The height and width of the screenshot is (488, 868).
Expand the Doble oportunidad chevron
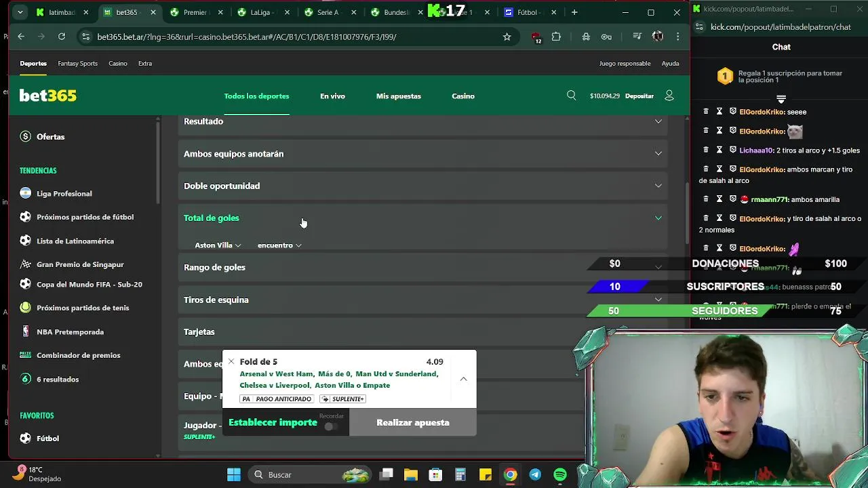click(x=658, y=186)
